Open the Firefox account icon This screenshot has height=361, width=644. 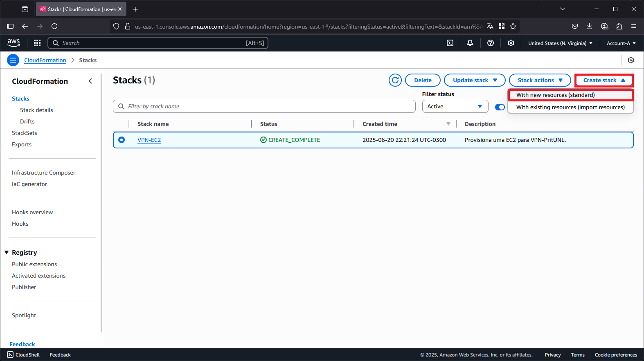pyautogui.click(x=604, y=26)
